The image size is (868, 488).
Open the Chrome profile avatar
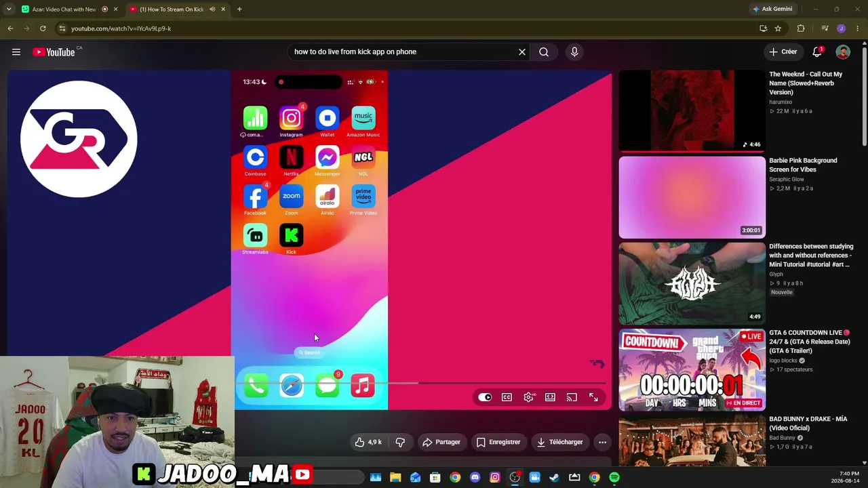pyautogui.click(x=842, y=28)
